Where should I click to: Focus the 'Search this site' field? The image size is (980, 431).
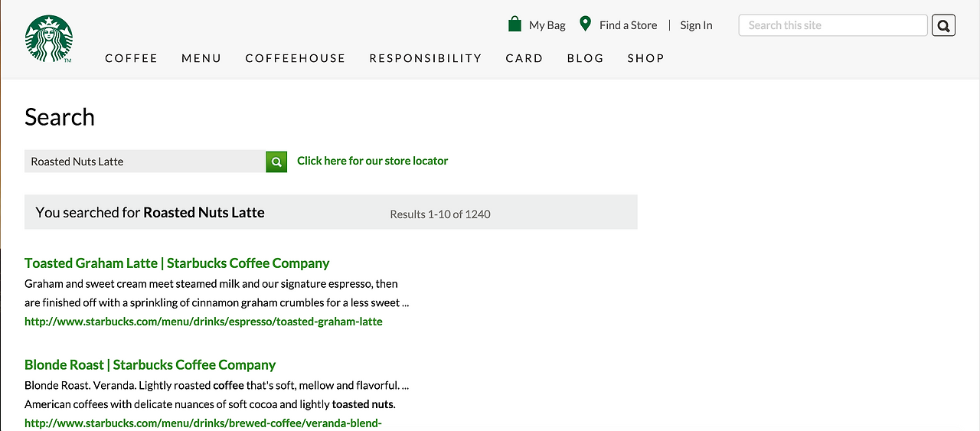[x=833, y=25]
